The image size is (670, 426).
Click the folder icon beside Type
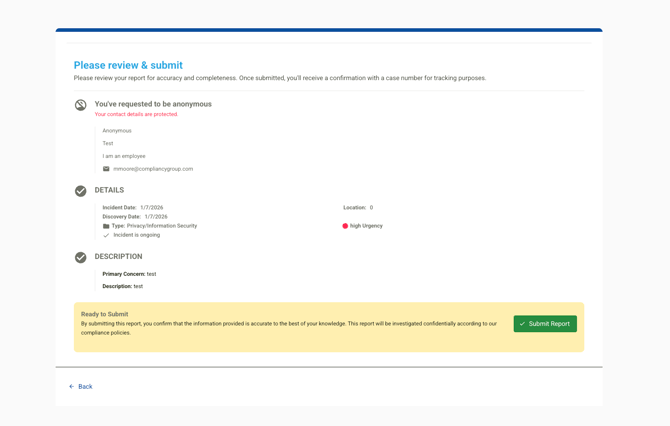tap(106, 226)
